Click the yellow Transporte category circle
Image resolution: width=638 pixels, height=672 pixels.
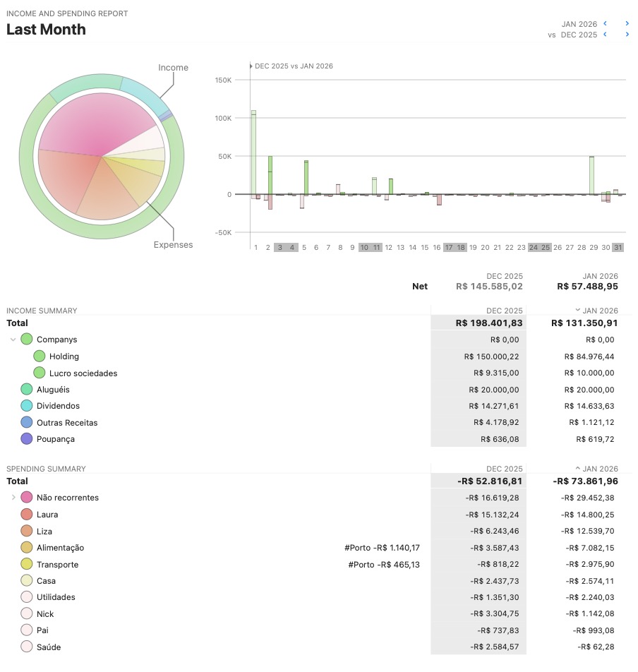pyautogui.click(x=27, y=564)
